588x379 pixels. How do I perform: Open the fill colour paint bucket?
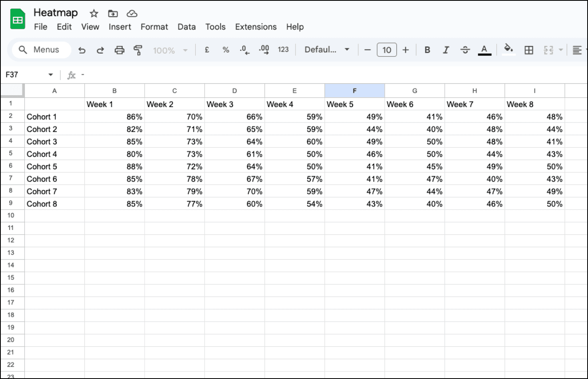(x=508, y=49)
